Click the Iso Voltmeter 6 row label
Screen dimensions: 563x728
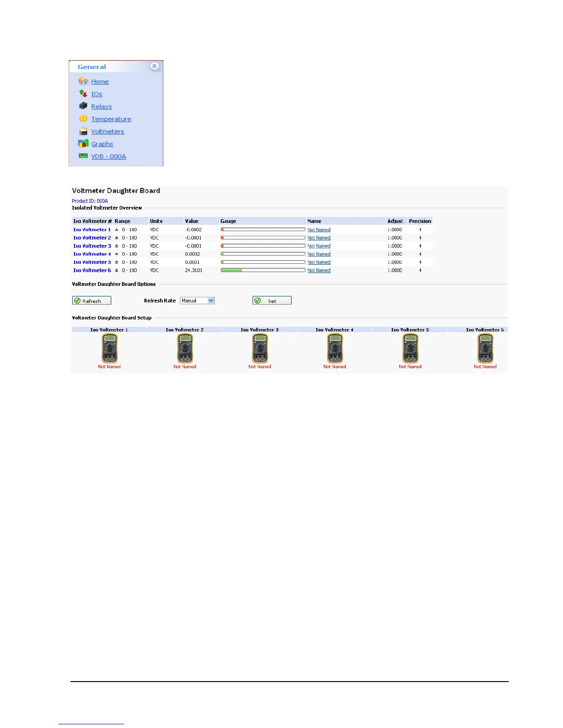[92, 271]
